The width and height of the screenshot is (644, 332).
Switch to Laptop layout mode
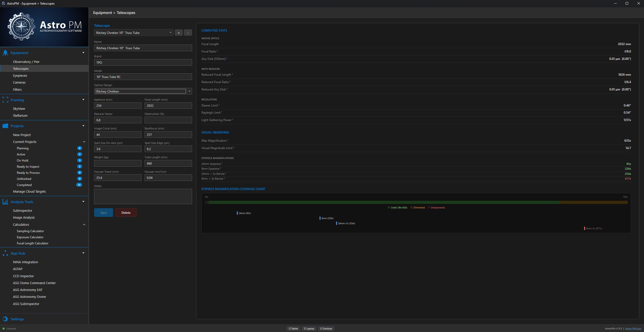(x=309, y=329)
